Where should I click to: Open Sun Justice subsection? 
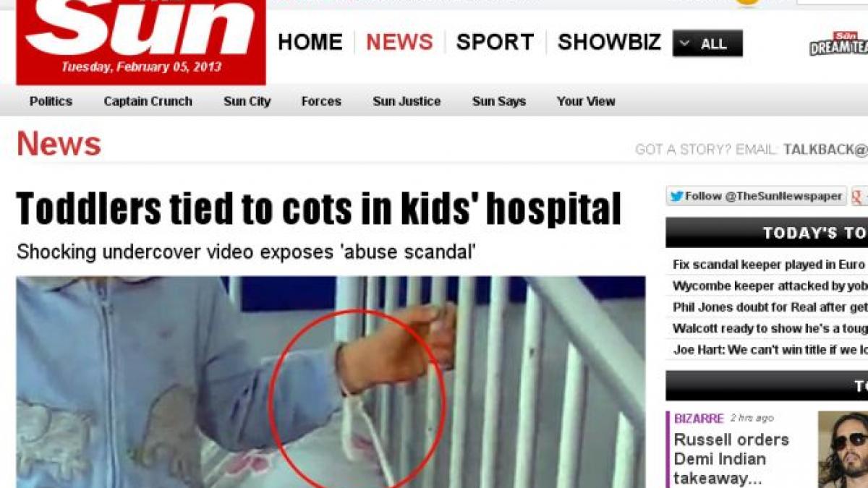coord(407,101)
